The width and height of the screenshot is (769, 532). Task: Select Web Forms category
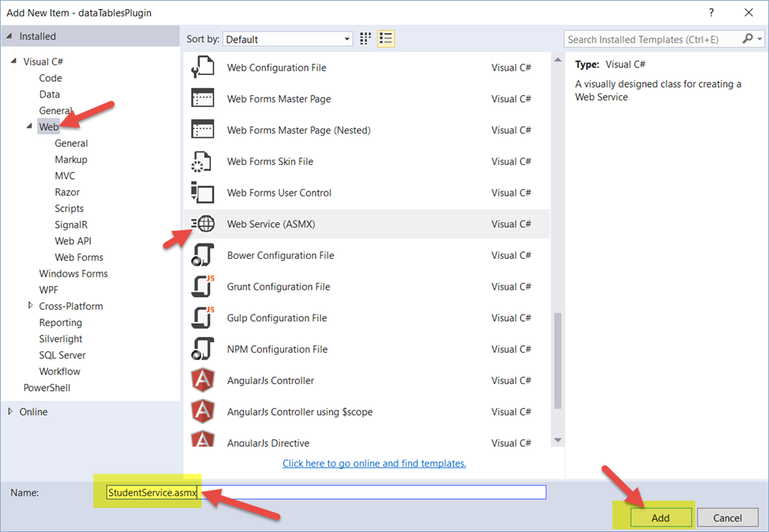79,257
